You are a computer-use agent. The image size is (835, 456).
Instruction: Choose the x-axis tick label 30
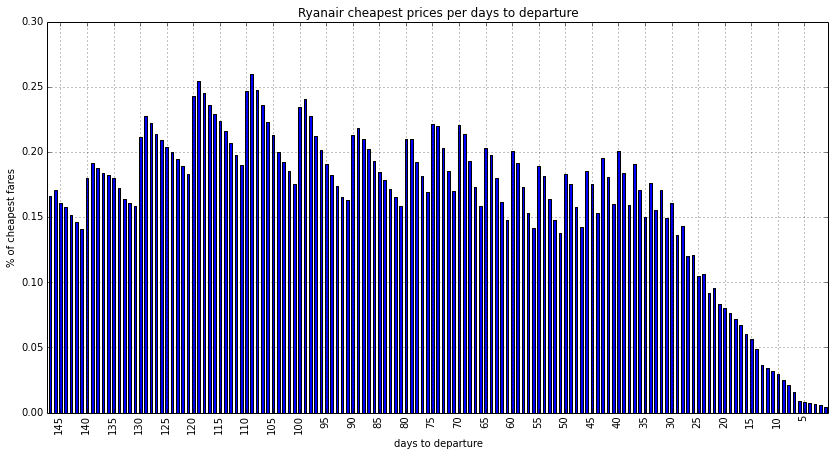[670, 424]
